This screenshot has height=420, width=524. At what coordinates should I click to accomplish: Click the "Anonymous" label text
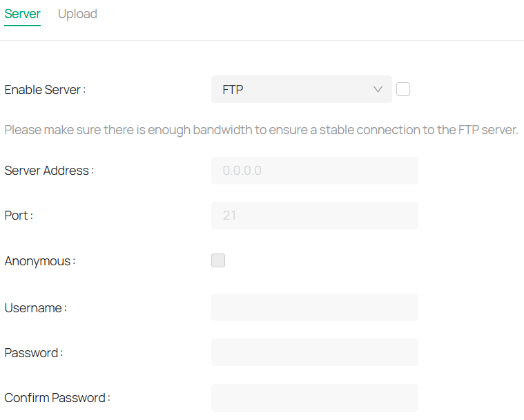coord(39,261)
